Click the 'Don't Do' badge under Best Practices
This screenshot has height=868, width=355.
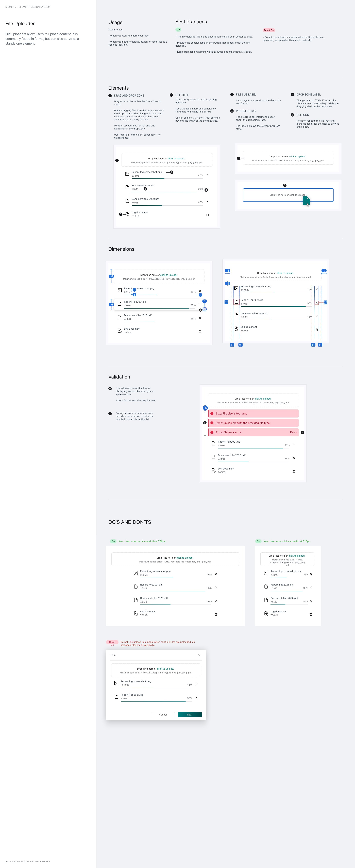pyautogui.click(x=269, y=30)
